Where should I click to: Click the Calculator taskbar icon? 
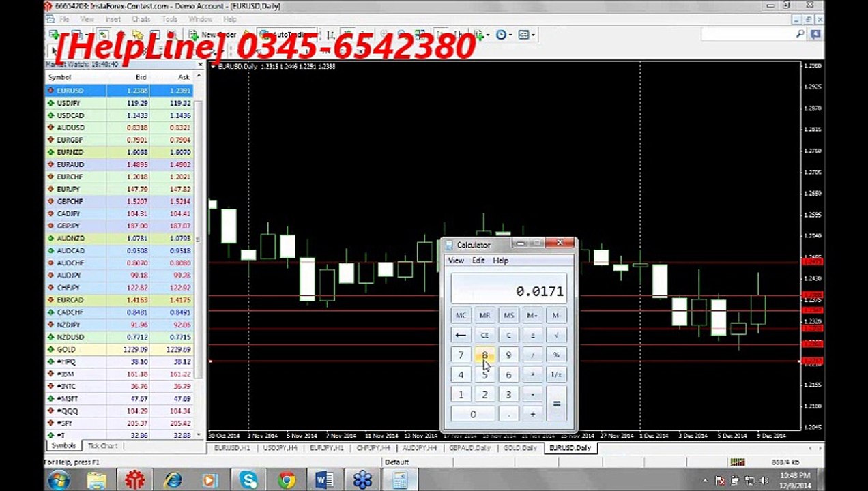point(401,480)
